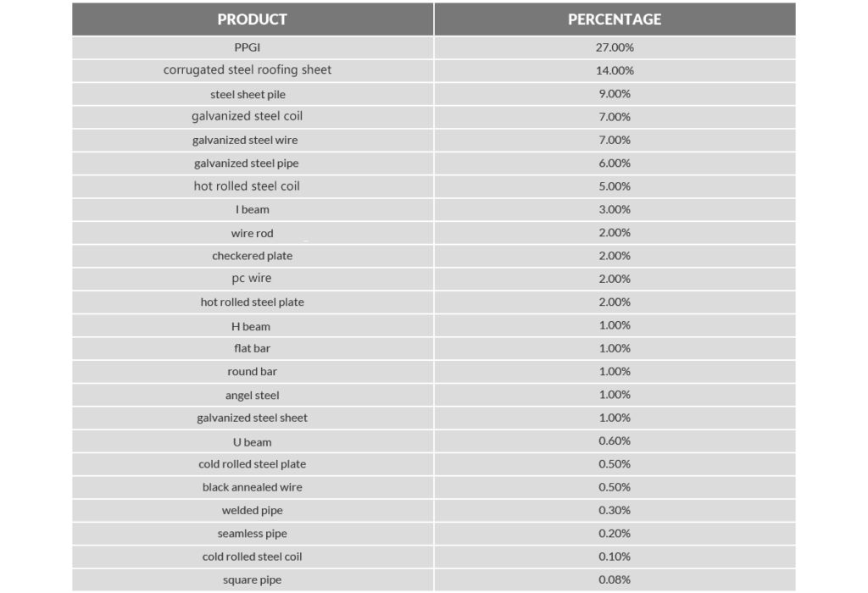Select the wire rod entry
Screen dimensions: 868x593
(252, 233)
